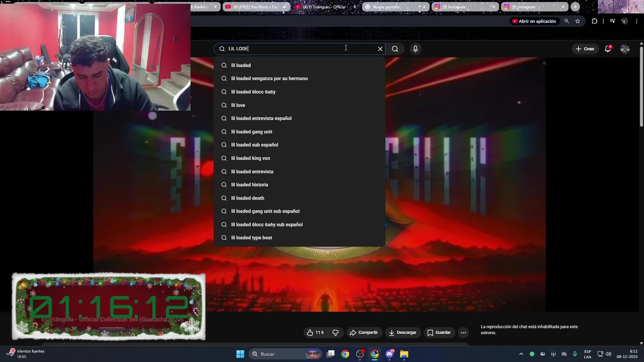Click the page vertical scrollbar thumb
The image size is (644, 362).
pos(641,85)
